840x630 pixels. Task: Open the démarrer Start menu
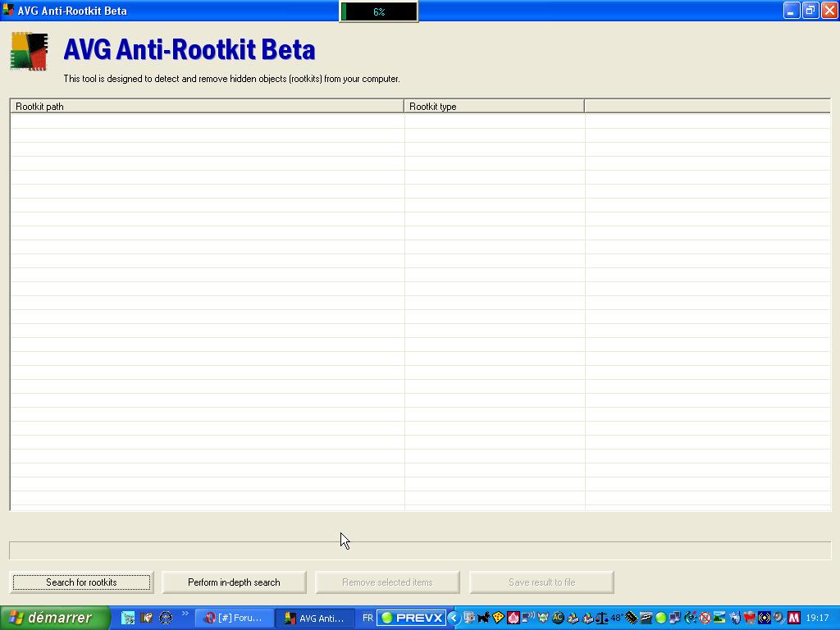pyautogui.click(x=54, y=618)
